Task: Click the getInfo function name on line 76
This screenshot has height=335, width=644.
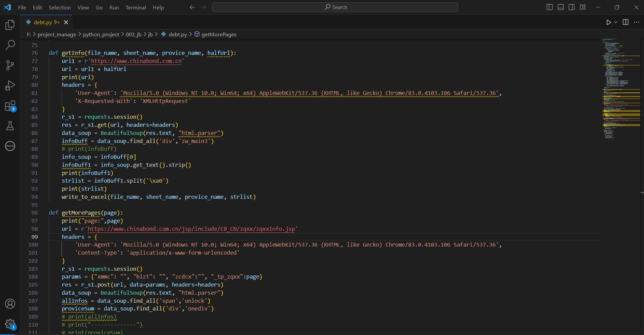Action: point(73,53)
